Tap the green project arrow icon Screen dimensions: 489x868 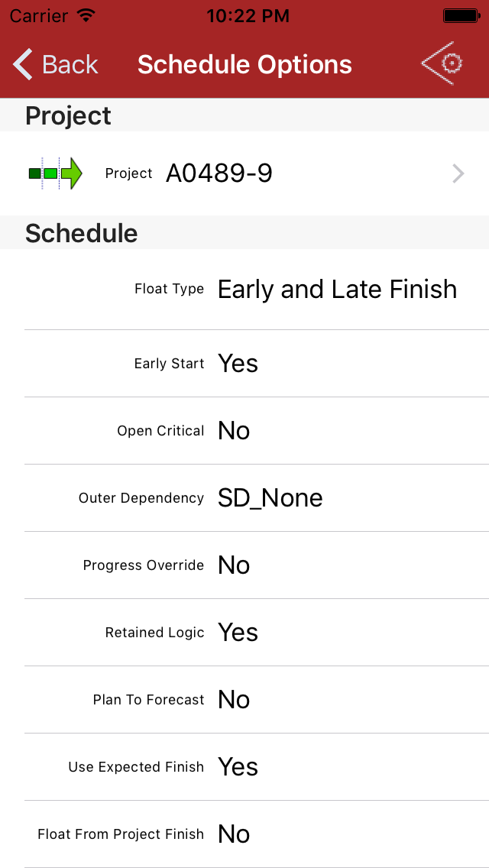[55, 173]
